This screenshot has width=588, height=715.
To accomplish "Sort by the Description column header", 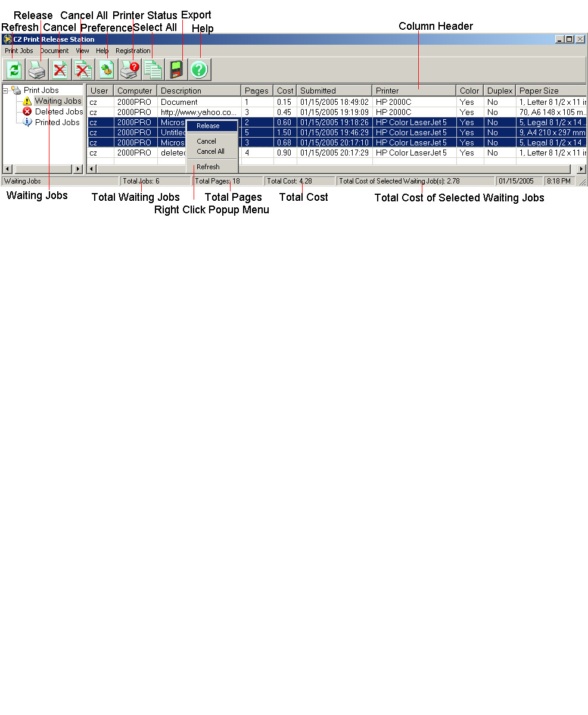I will point(199,91).
